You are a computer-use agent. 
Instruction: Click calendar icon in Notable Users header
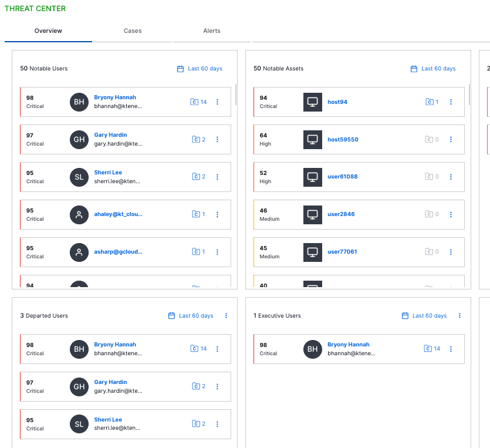click(180, 69)
